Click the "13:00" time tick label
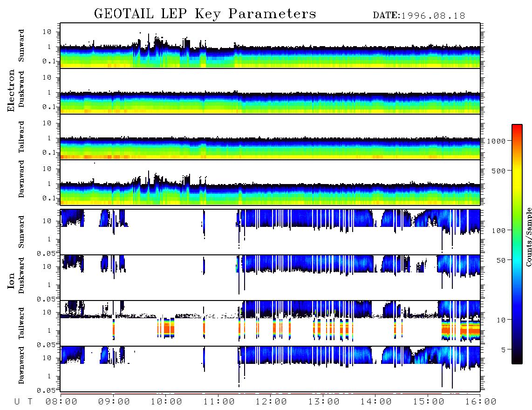Screen dimensions: 532x410 (324, 402)
